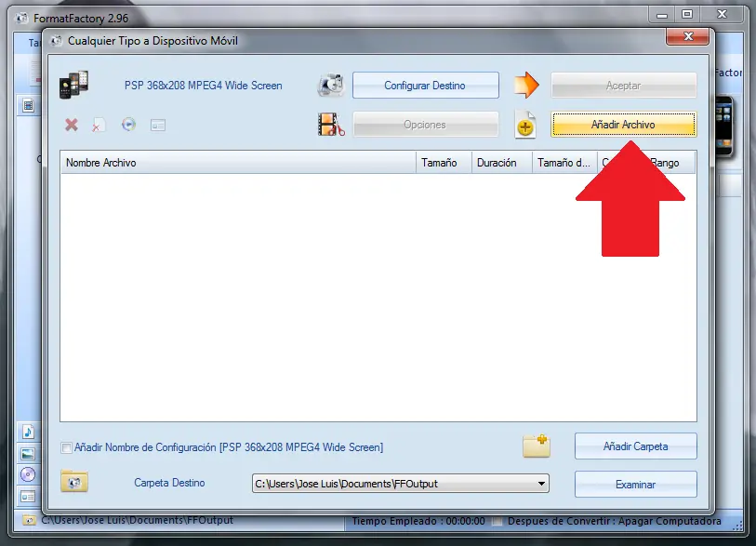Sort by Tamaño column header

(x=444, y=163)
